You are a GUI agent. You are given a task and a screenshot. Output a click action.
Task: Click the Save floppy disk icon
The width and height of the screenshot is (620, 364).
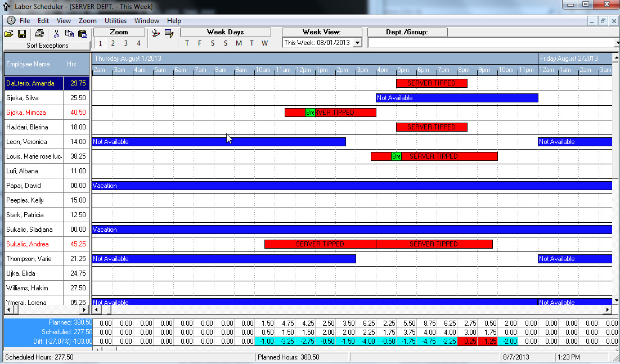(x=22, y=34)
